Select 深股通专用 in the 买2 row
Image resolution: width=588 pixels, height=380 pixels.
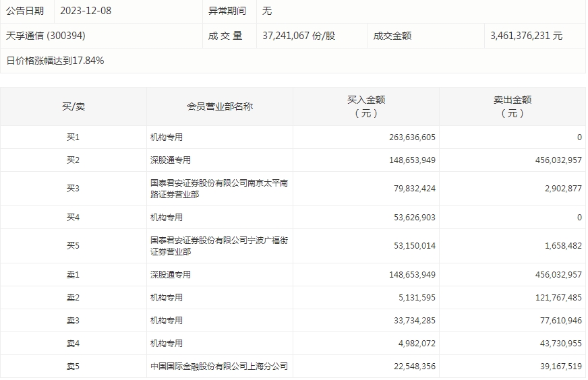[171, 160]
